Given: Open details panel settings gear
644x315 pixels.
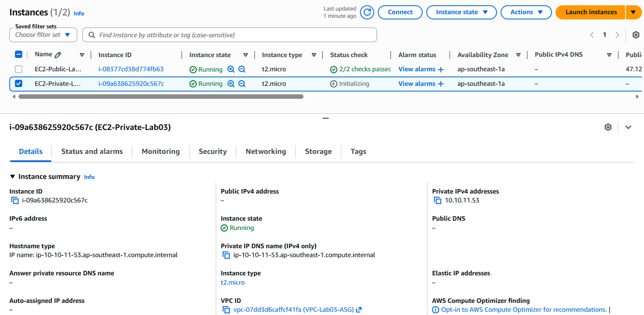Looking at the screenshot, I should tap(608, 127).
